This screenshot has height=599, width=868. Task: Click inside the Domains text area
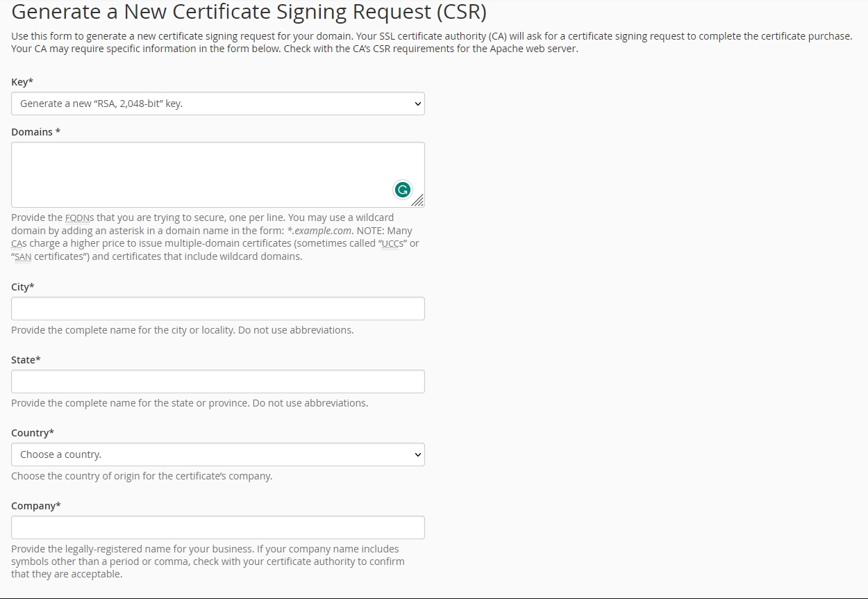201,174
